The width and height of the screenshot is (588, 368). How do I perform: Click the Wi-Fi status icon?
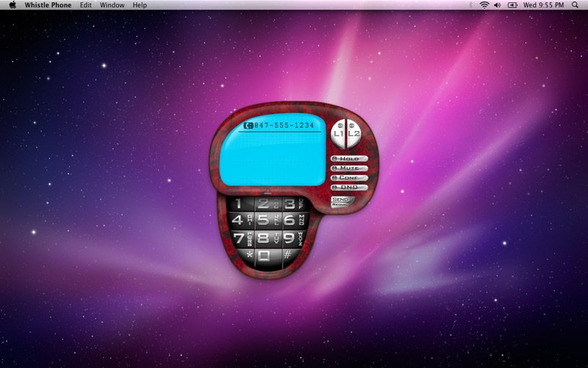tap(484, 5)
